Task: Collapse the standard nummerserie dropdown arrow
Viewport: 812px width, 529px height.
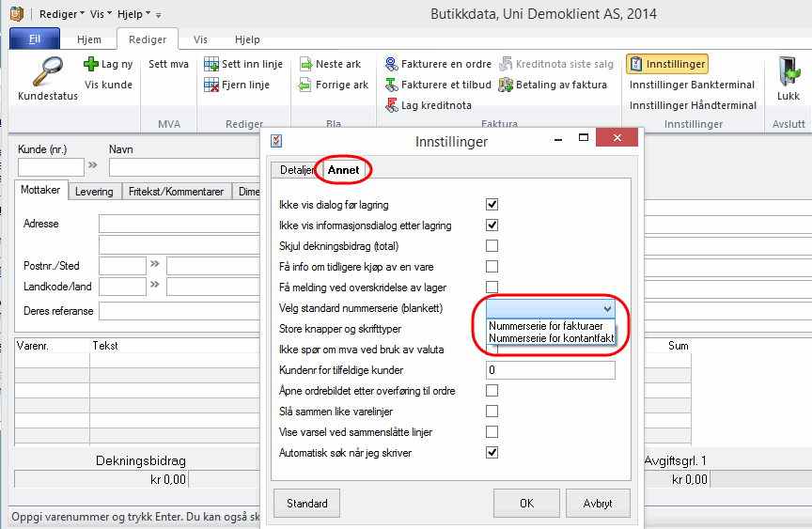Action: [607, 308]
